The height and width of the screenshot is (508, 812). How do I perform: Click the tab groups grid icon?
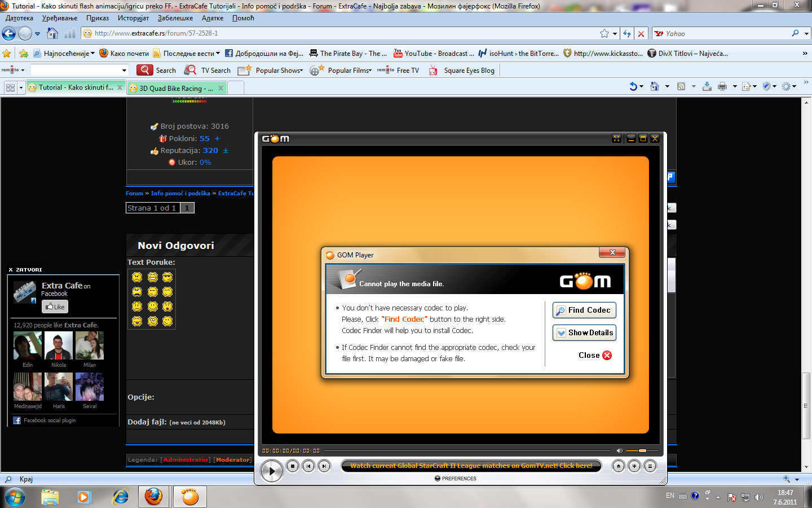pos(10,87)
